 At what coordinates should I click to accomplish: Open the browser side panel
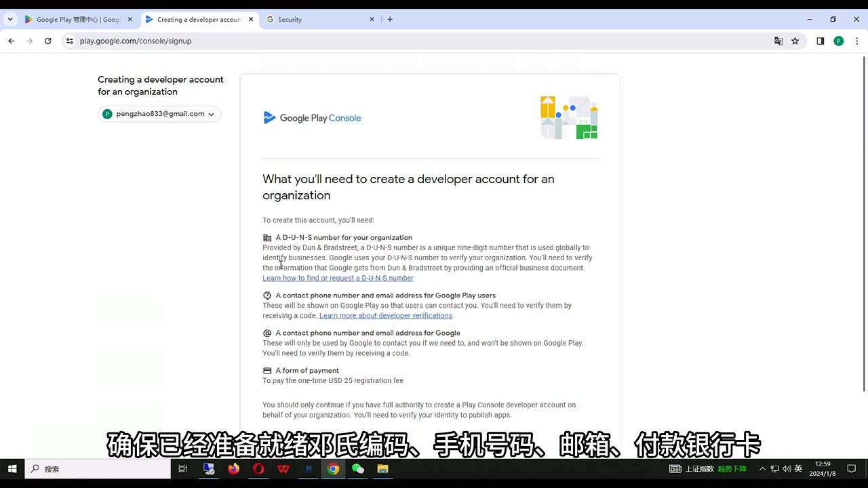(x=821, y=41)
